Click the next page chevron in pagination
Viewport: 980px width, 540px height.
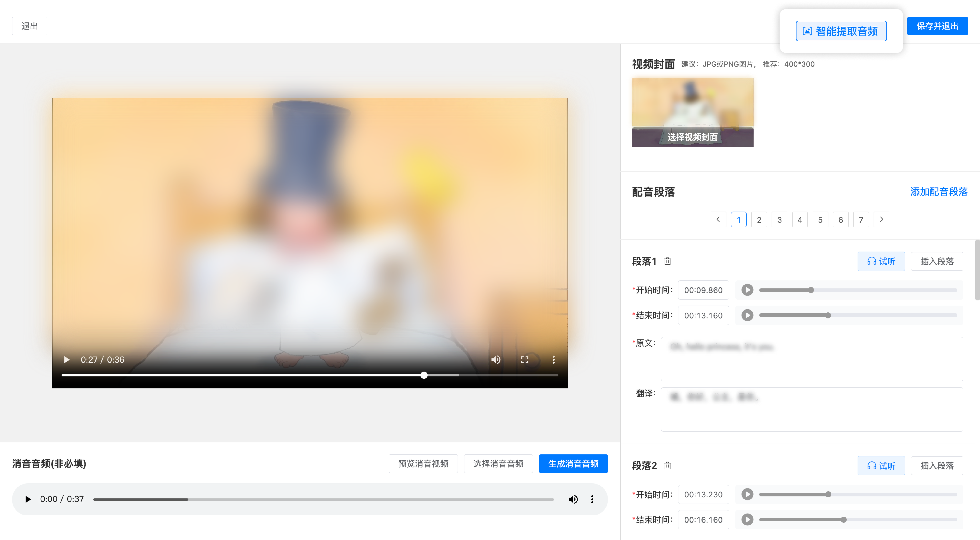882,220
